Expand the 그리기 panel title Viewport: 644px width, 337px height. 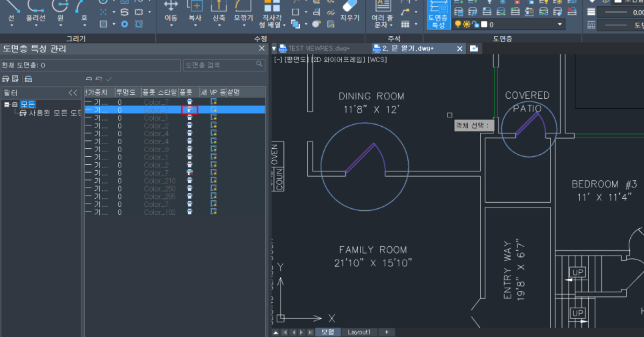(x=76, y=39)
